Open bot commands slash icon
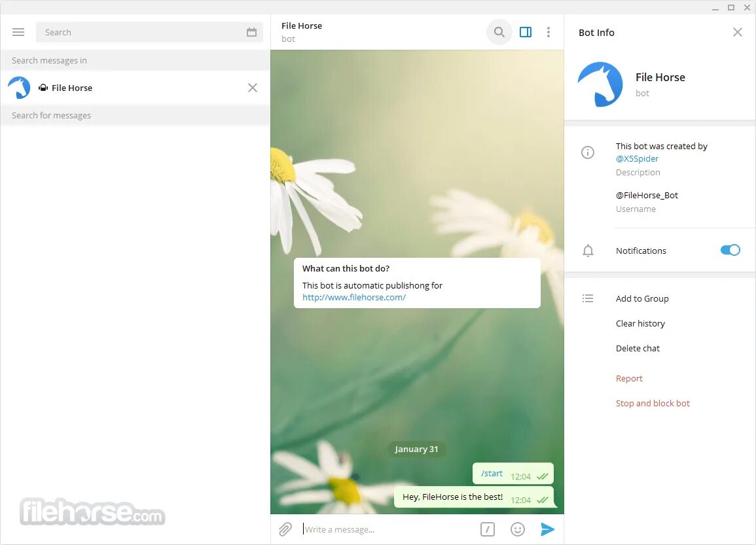Viewport: 756px width, 545px height. [488, 529]
